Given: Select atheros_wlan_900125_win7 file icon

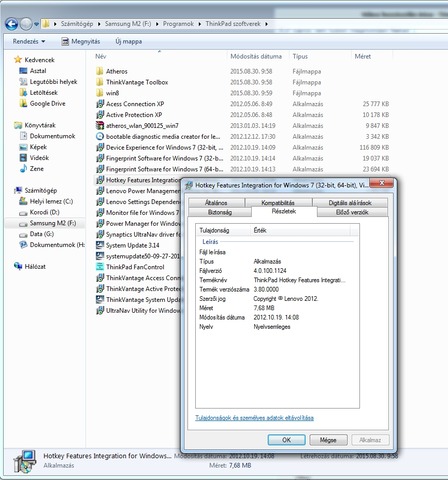Looking at the screenshot, I should coord(100,125).
